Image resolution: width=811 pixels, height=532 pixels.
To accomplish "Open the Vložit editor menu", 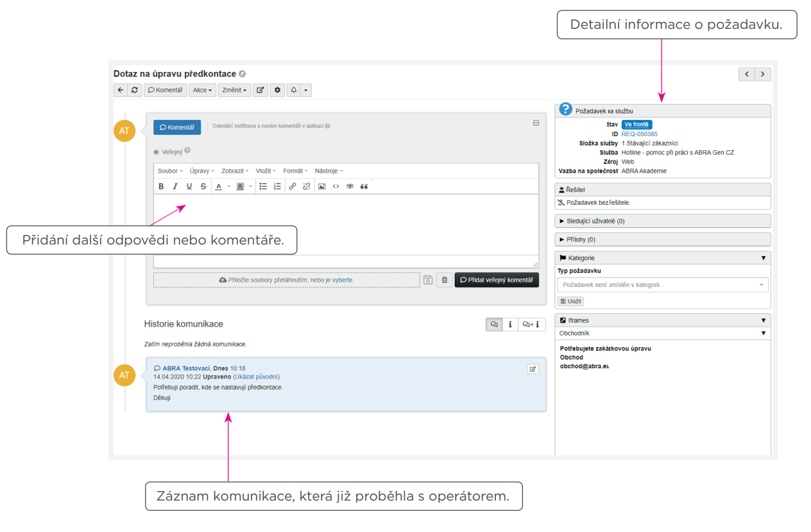I will pyautogui.click(x=266, y=171).
